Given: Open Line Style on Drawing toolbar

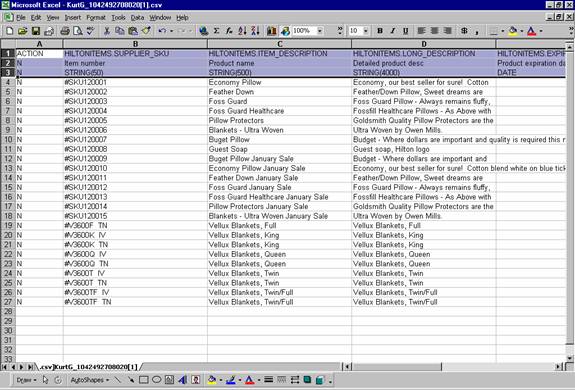Looking at the screenshot, I should [x=268, y=380].
